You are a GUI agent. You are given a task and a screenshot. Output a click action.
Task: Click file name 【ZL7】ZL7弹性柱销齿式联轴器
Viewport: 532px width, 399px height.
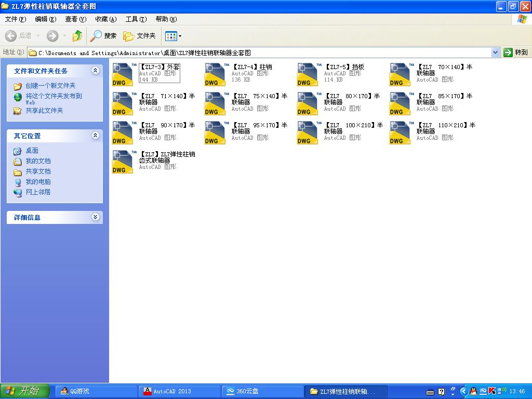coord(167,157)
